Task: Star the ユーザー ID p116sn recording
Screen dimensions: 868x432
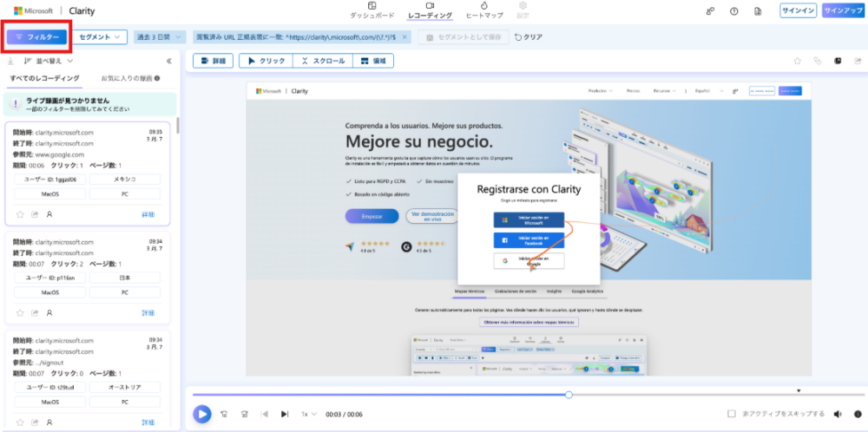Action: (x=21, y=313)
